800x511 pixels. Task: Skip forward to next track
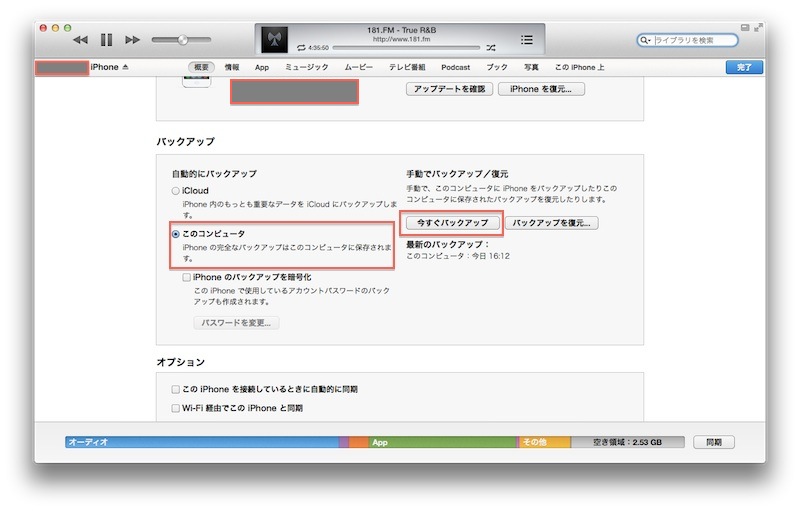point(132,40)
